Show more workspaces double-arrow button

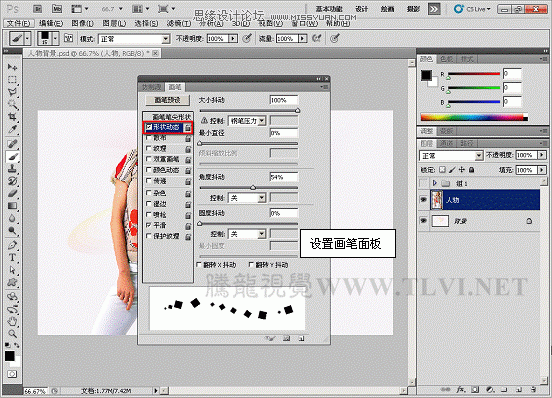click(x=434, y=9)
